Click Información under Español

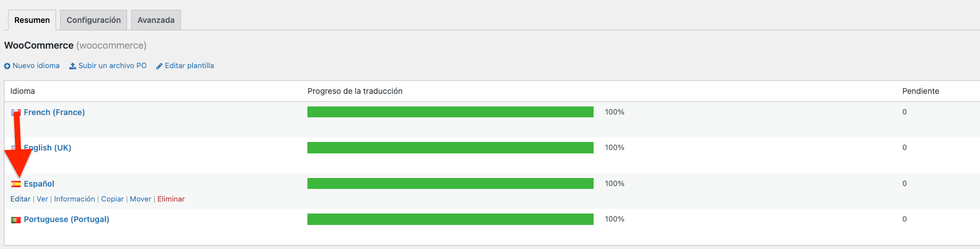pos(74,199)
